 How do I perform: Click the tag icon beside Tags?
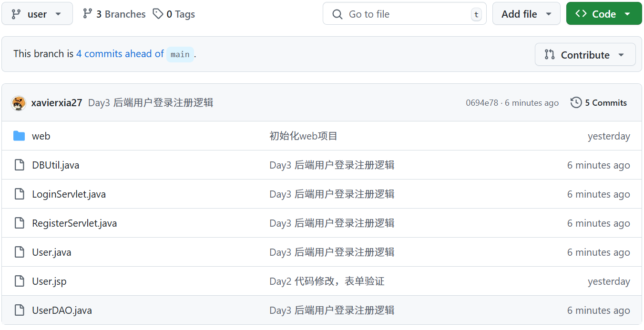pyautogui.click(x=158, y=14)
